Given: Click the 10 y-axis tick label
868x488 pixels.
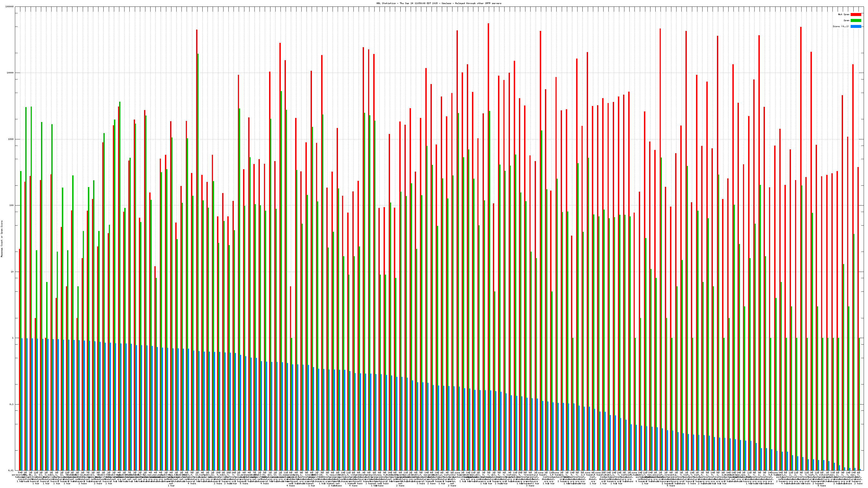Looking at the screenshot, I should pyautogui.click(x=12, y=272).
